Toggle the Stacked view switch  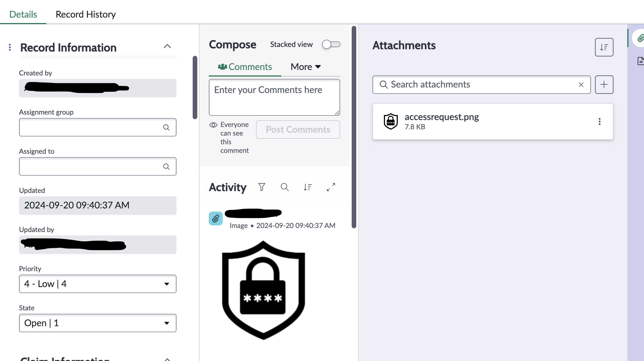click(331, 44)
